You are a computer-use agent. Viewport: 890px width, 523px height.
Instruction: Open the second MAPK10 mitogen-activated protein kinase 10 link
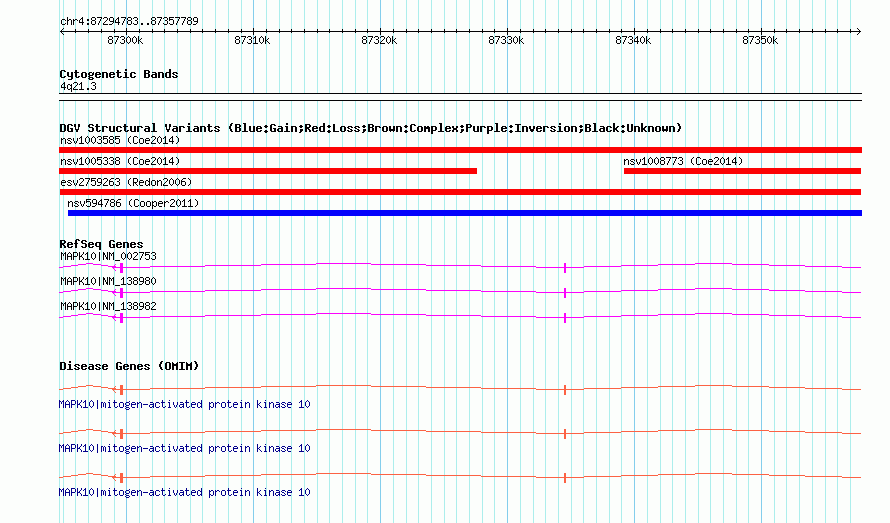point(184,448)
